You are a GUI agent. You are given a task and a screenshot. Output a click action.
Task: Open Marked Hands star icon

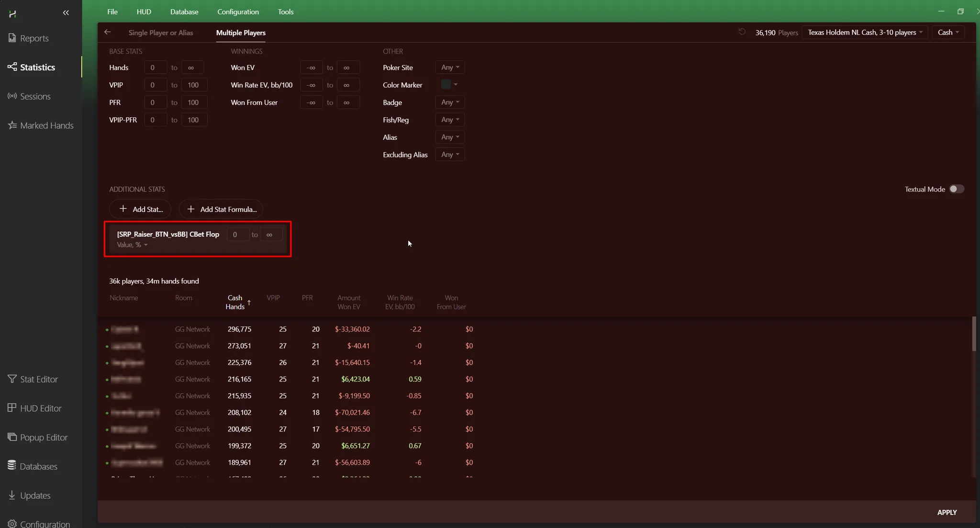(12, 125)
